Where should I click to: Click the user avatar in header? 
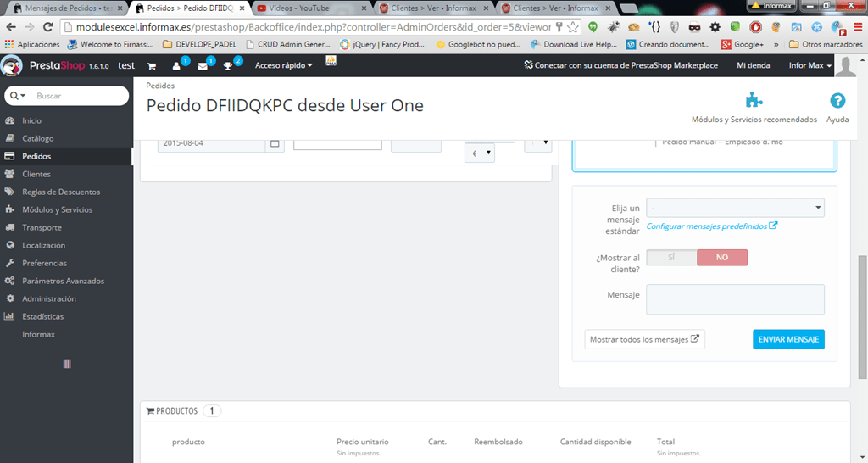(x=845, y=66)
